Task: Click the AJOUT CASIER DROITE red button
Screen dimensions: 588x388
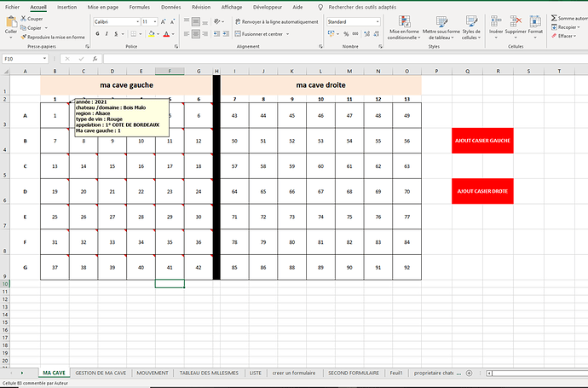Action: tap(483, 192)
